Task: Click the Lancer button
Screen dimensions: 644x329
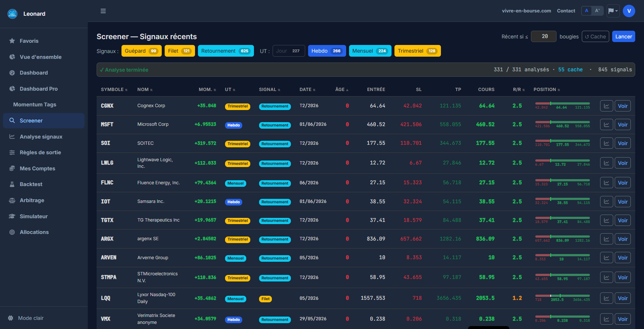Action: pyautogui.click(x=624, y=37)
